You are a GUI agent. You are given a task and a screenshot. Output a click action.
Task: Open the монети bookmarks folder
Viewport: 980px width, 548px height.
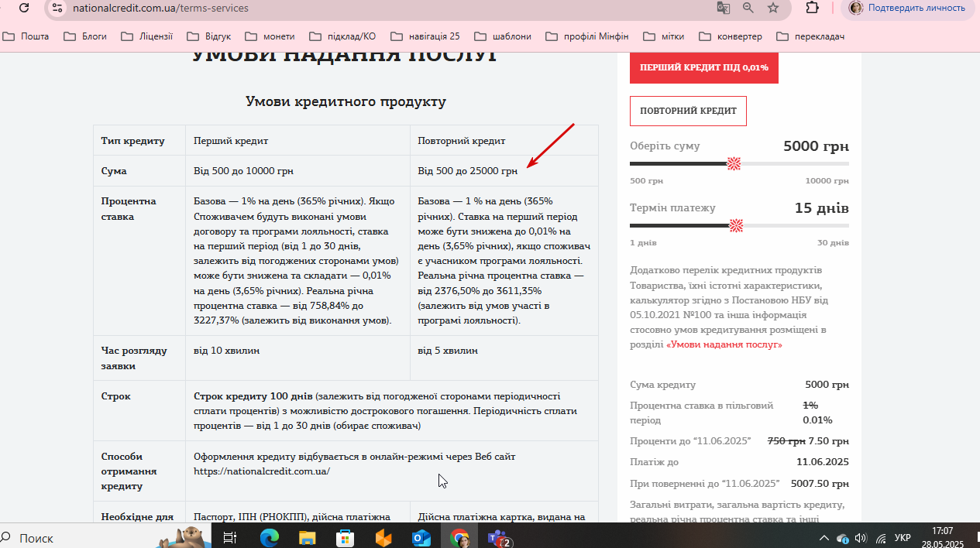point(270,36)
